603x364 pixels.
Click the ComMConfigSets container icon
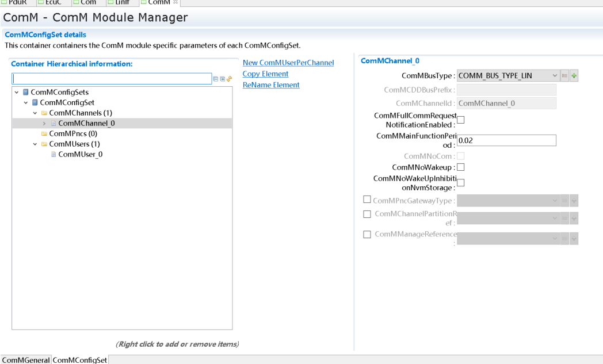point(25,92)
